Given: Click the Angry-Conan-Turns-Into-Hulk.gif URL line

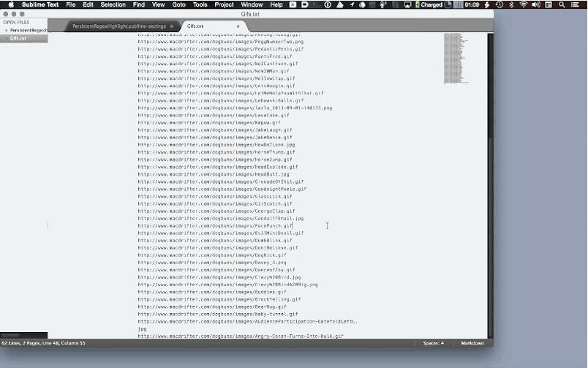Looking at the screenshot, I should (241, 336).
